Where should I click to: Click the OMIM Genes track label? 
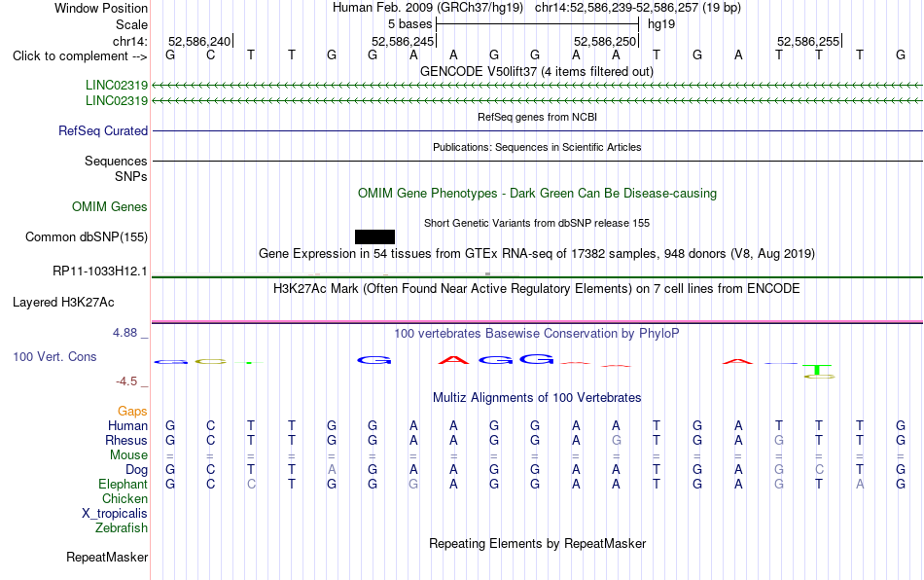(109, 207)
